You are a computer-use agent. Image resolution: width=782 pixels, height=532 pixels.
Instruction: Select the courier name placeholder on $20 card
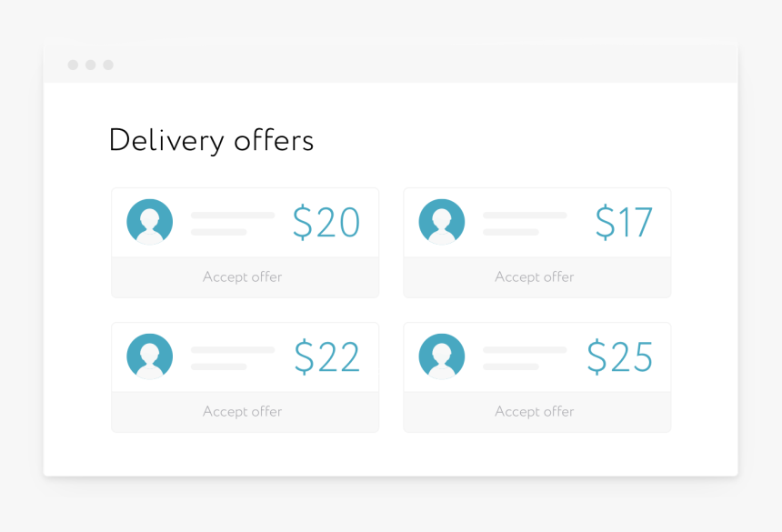pyautogui.click(x=233, y=216)
